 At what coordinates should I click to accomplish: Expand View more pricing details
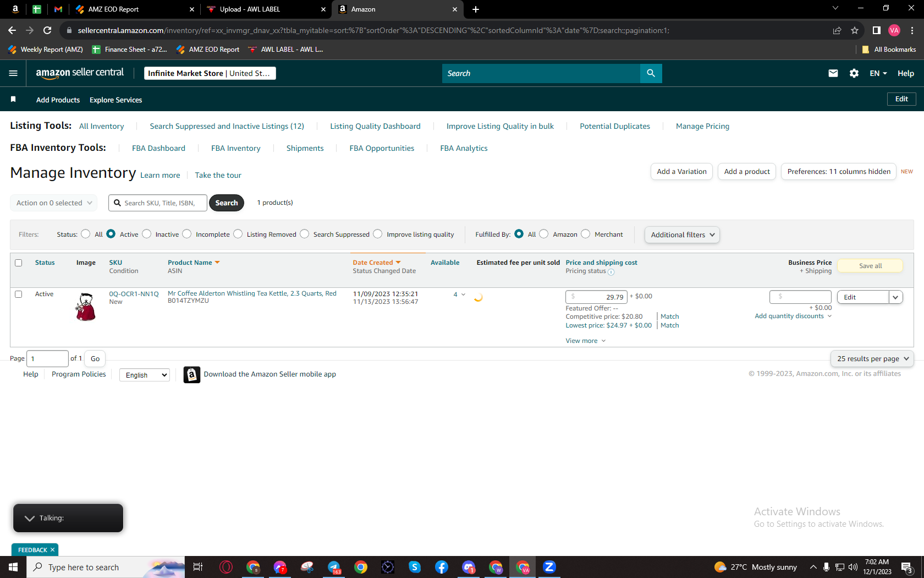pyautogui.click(x=586, y=341)
